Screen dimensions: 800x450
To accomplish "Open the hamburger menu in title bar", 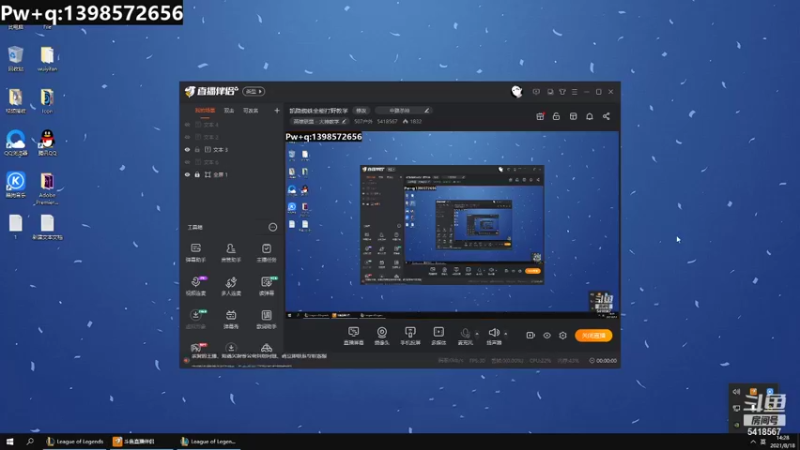I will coord(574,92).
